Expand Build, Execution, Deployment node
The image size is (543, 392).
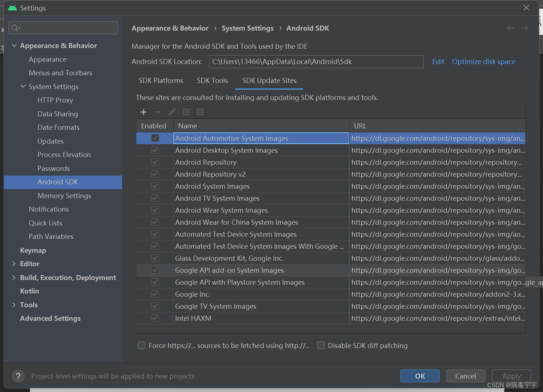[14, 277]
